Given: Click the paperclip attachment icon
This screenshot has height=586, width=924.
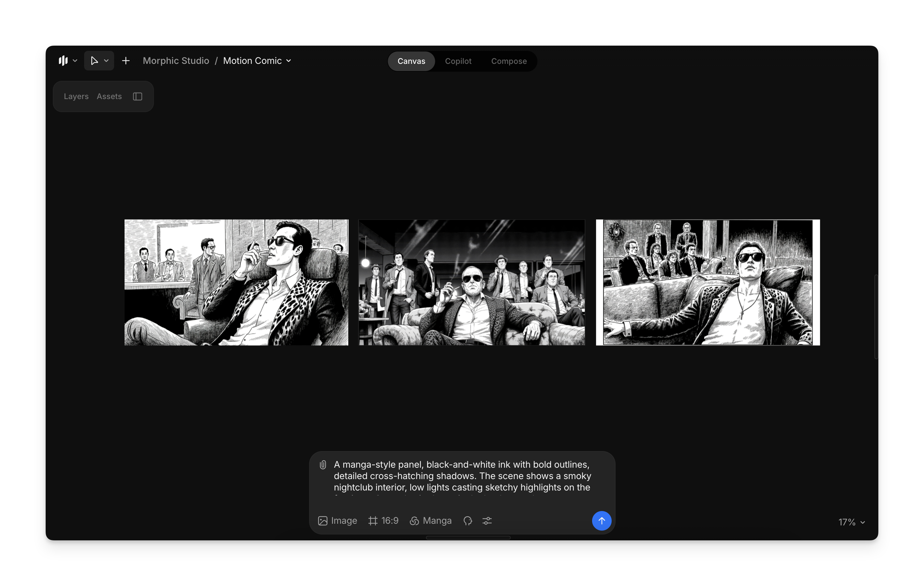Looking at the screenshot, I should (x=323, y=465).
